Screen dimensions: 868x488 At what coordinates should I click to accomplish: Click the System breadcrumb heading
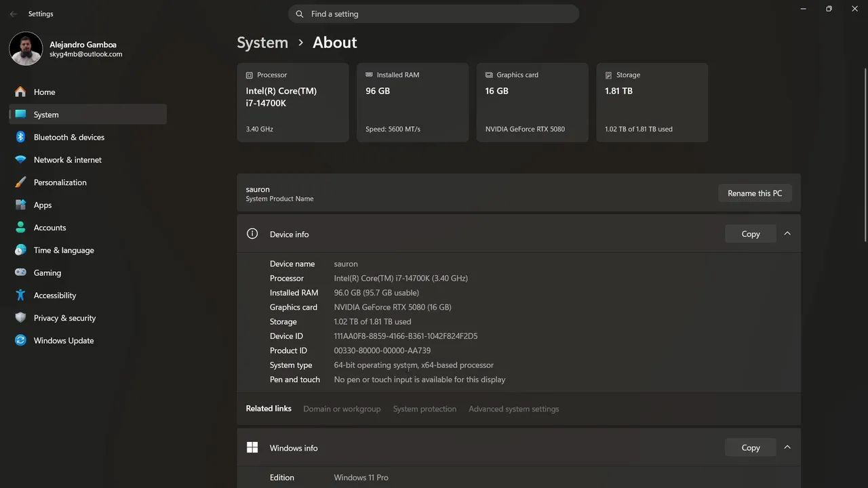click(262, 43)
